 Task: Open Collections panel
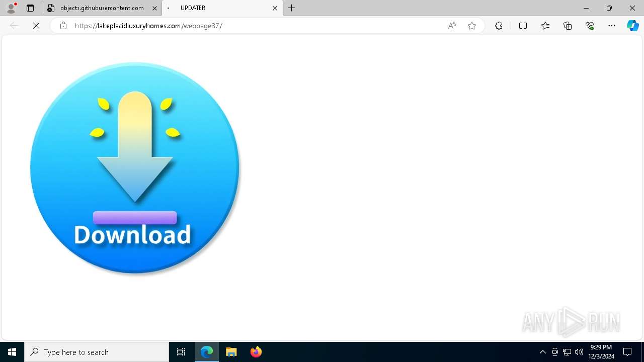click(568, 26)
